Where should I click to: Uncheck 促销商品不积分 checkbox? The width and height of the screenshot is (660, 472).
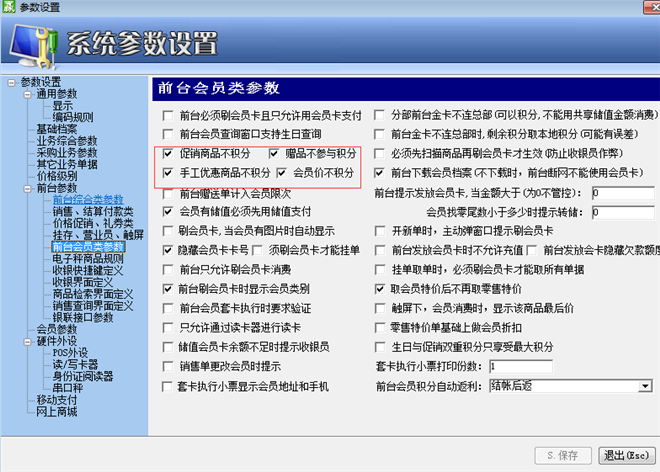[168, 153]
